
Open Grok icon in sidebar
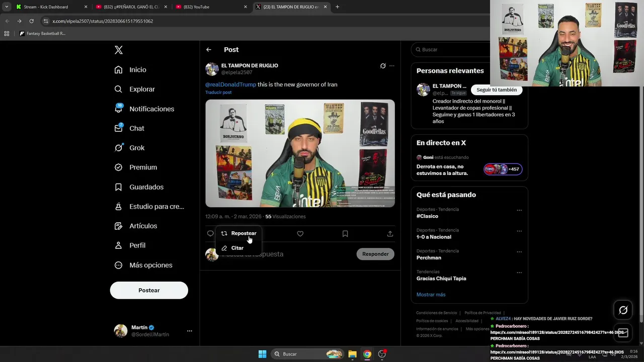(118, 148)
